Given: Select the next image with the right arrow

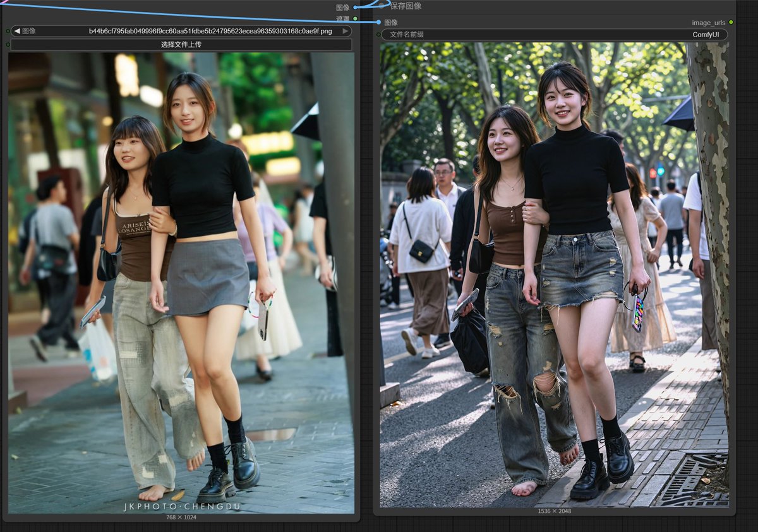Looking at the screenshot, I should pyautogui.click(x=345, y=31).
